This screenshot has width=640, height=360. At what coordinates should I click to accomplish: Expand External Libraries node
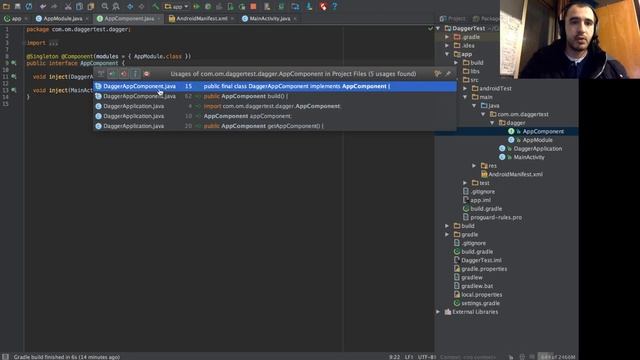pyautogui.click(x=438, y=312)
